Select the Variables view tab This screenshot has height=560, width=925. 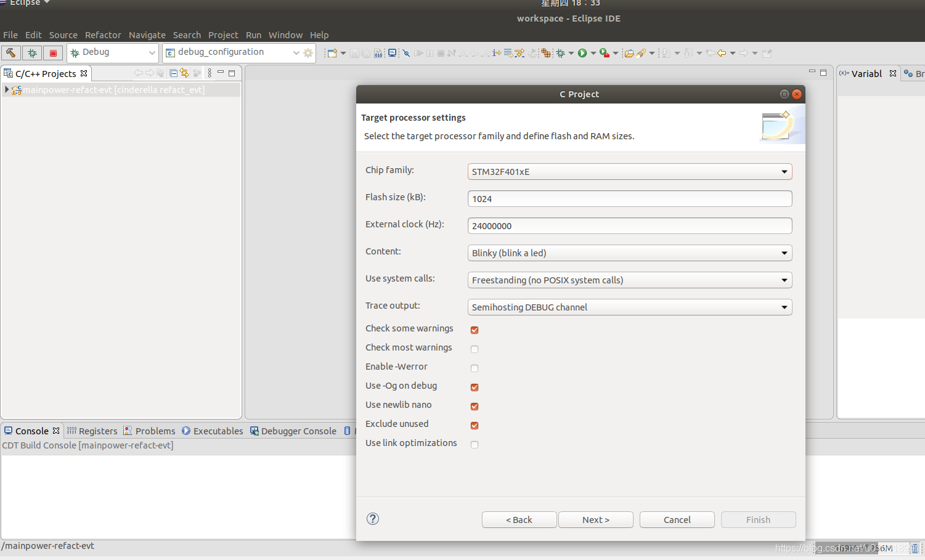(868, 73)
